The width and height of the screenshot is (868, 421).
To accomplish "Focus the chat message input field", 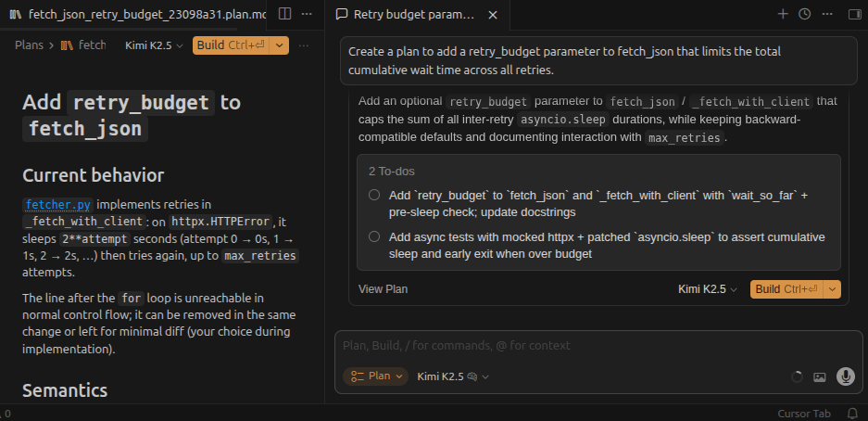I will [598, 346].
